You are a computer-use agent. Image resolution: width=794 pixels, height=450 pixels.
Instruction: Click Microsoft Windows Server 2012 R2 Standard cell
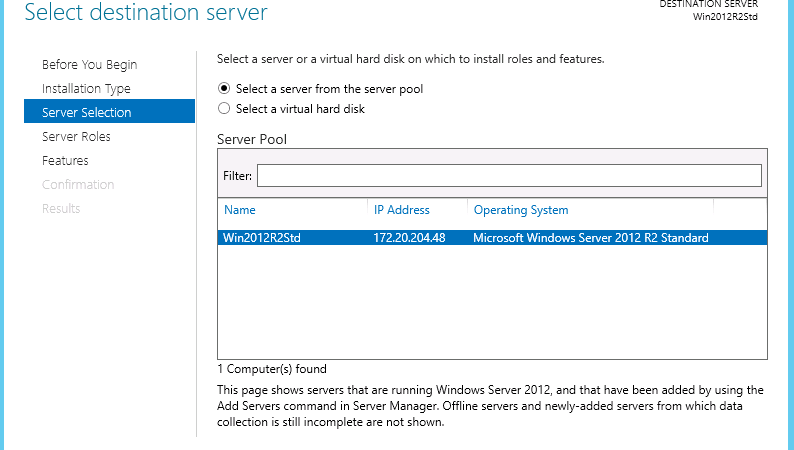click(x=590, y=237)
